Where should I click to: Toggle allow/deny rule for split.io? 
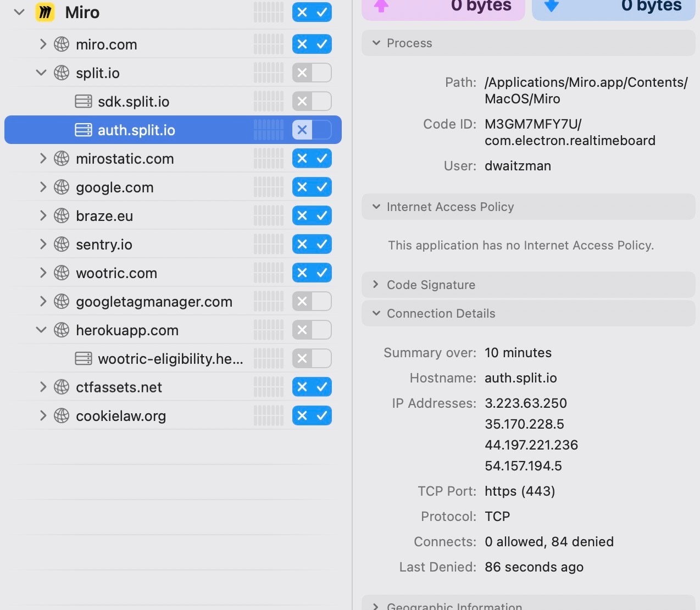(312, 73)
